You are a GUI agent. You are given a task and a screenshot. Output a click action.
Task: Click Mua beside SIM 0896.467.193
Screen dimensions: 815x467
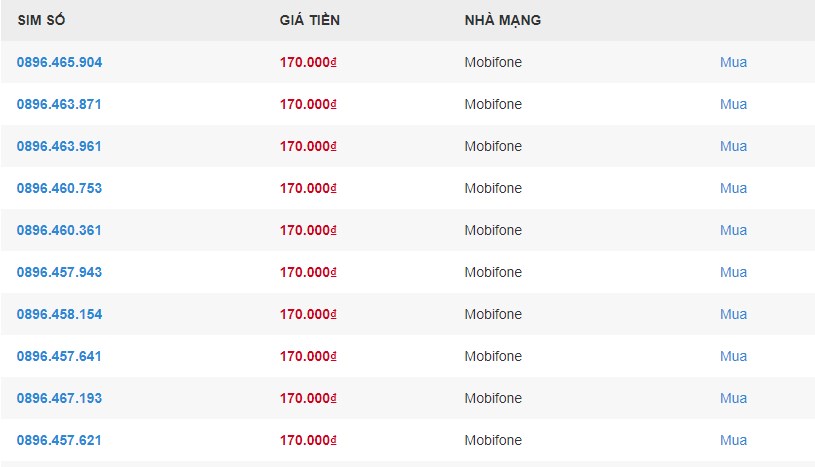click(x=733, y=398)
